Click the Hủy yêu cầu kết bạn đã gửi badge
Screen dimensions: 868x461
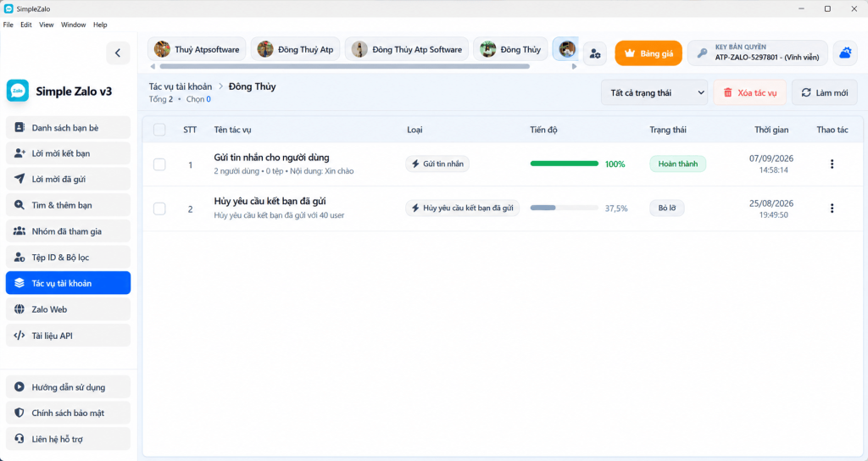tap(462, 208)
